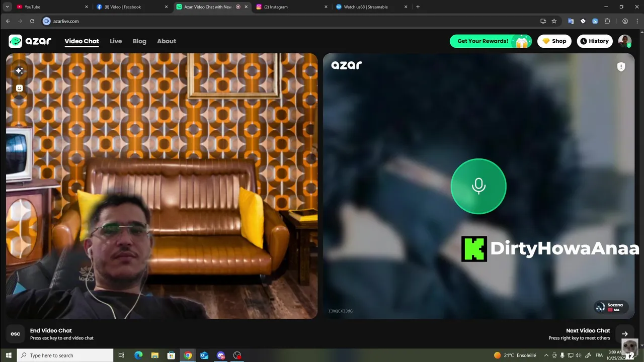Toggle the green microphone button

coord(478,186)
